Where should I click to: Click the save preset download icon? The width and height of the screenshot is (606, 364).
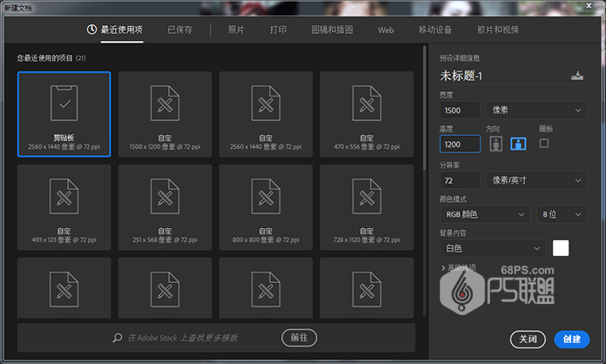(577, 76)
